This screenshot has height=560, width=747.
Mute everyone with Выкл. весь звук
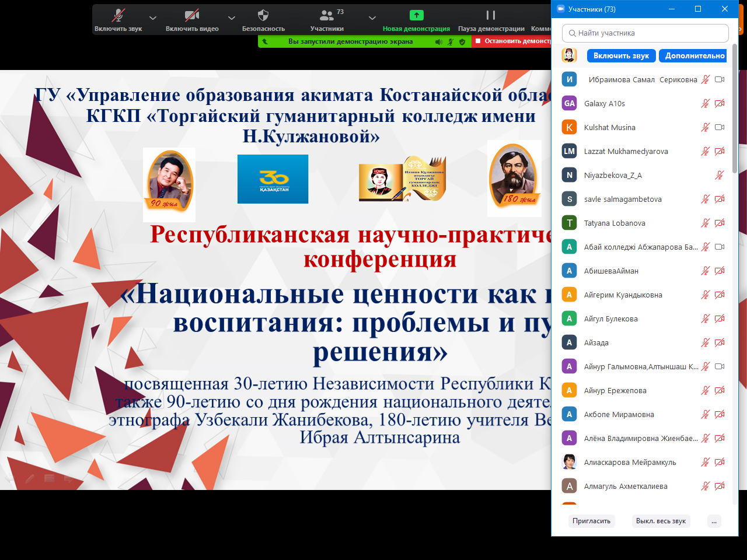pos(661,521)
